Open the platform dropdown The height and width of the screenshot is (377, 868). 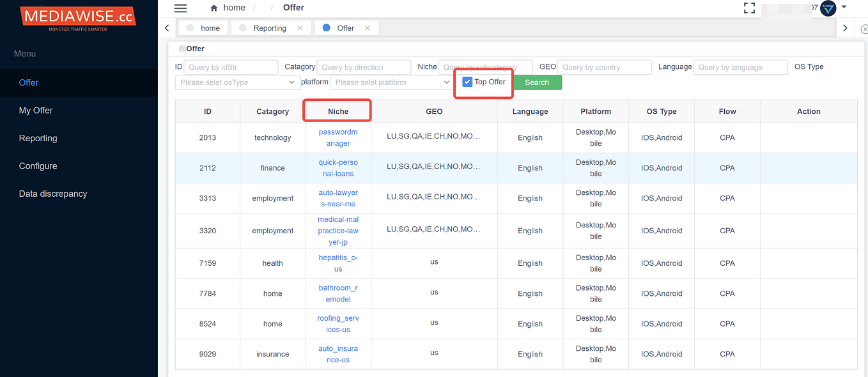(x=391, y=82)
